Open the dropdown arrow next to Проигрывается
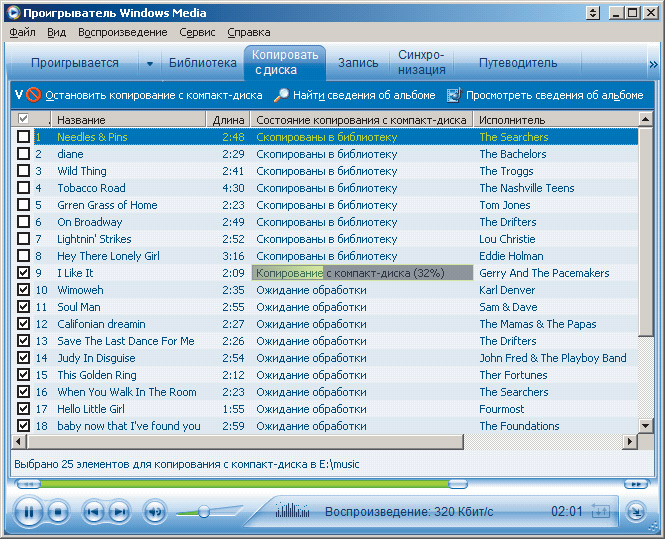The width and height of the screenshot is (665, 539). 150,64
